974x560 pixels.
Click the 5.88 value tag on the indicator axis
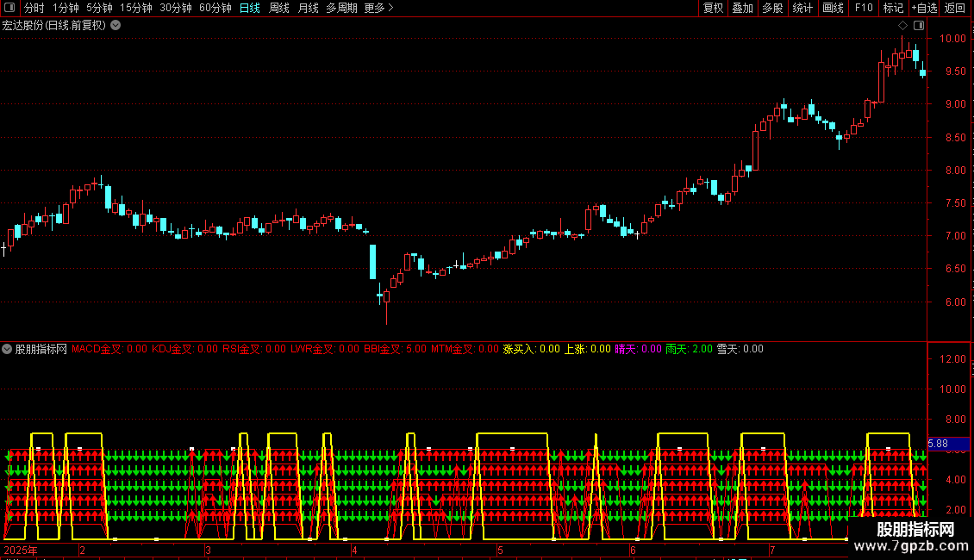click(x=948, y=444)
